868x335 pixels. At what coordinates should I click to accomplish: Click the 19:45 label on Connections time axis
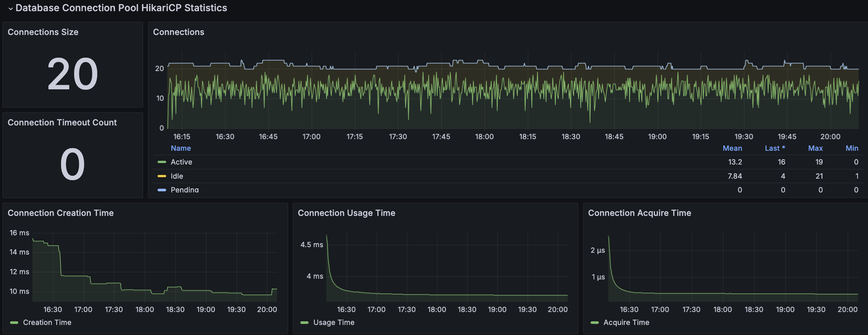tap(787, 137)
